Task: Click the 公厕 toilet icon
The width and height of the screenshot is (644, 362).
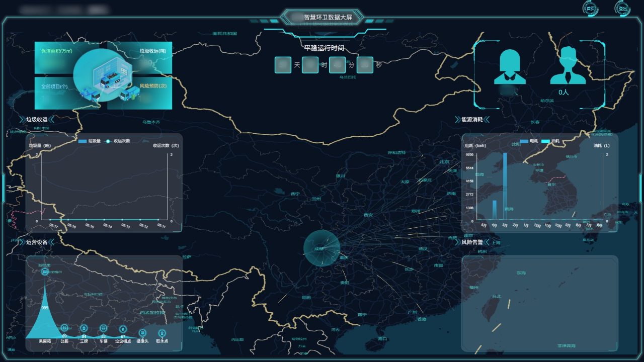Action: pyautogui.click(x=64, y=328)
